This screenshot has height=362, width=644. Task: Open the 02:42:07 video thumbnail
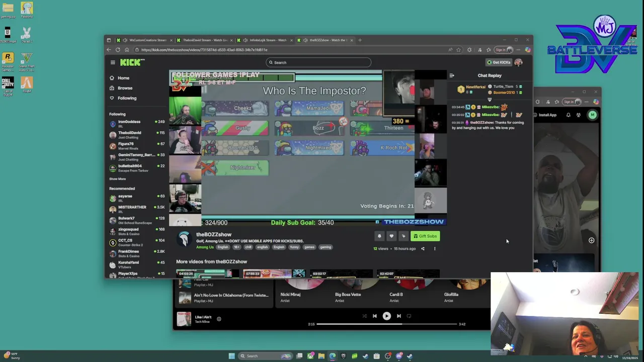(x=408, y=274)
